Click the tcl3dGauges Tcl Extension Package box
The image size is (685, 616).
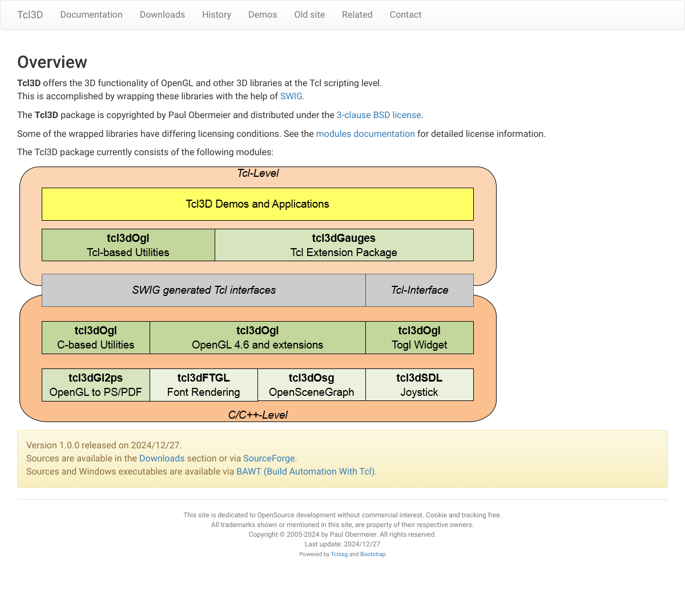[344, 245]
